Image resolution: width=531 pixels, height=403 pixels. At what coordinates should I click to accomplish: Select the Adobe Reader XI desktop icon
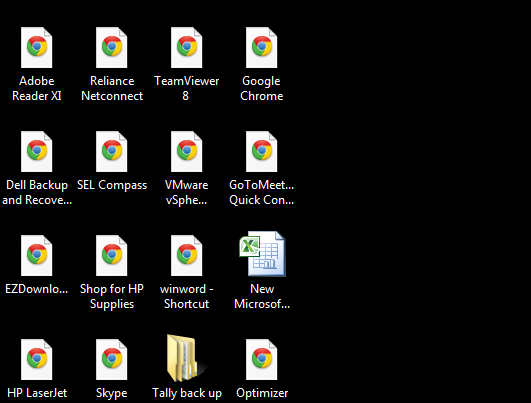coord(37,47)
